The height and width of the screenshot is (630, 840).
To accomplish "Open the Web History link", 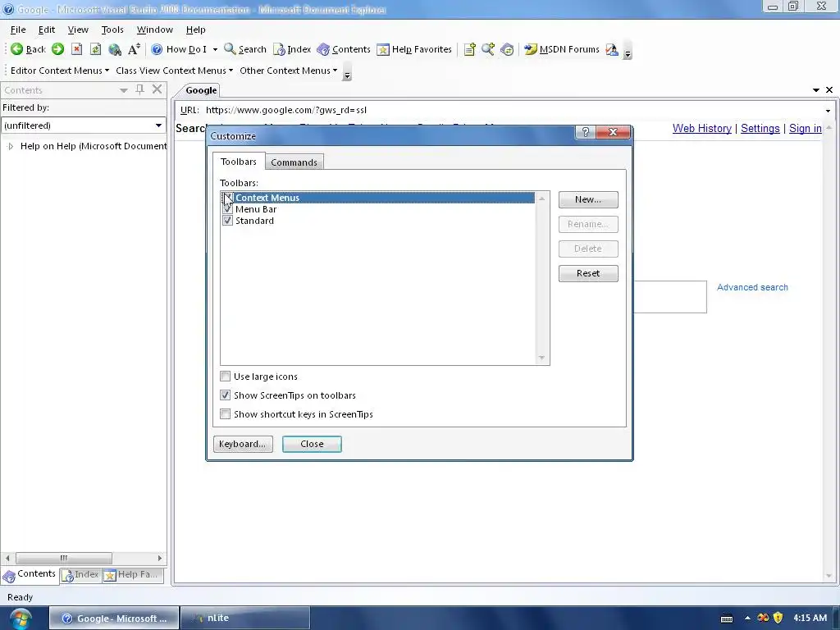I will click(702, 129).
